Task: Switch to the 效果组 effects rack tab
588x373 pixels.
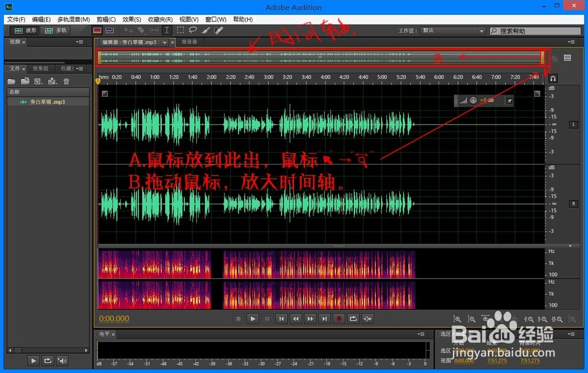Action: pos(40,69)
